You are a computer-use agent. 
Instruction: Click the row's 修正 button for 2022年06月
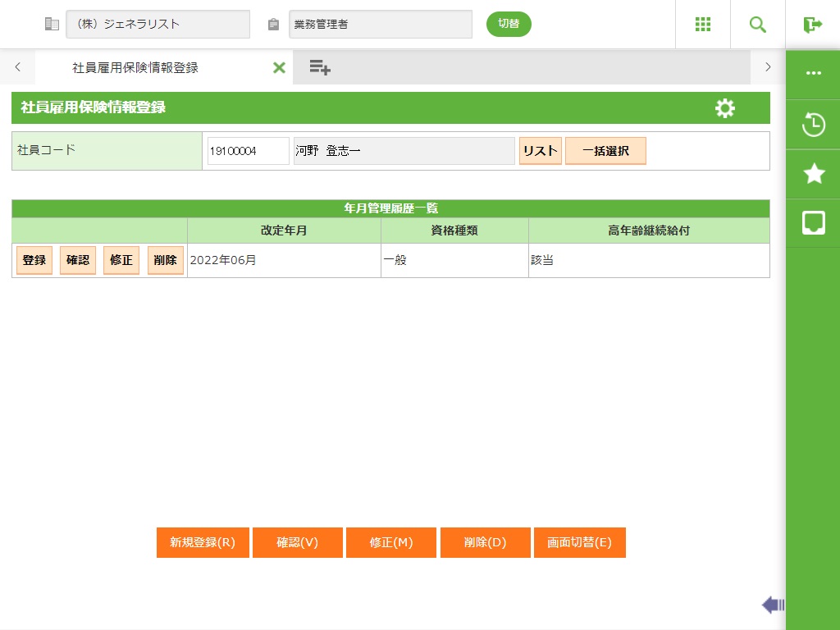coord(121,260)
